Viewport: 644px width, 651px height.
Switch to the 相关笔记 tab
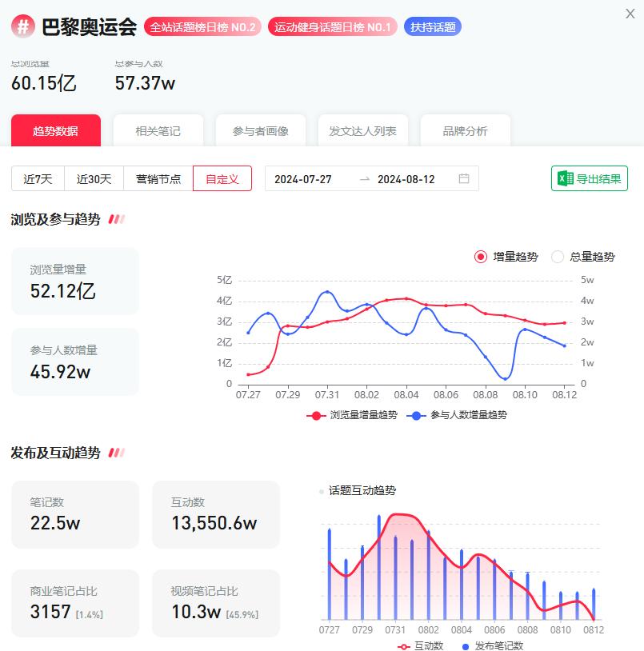click(x=158, y=131)
